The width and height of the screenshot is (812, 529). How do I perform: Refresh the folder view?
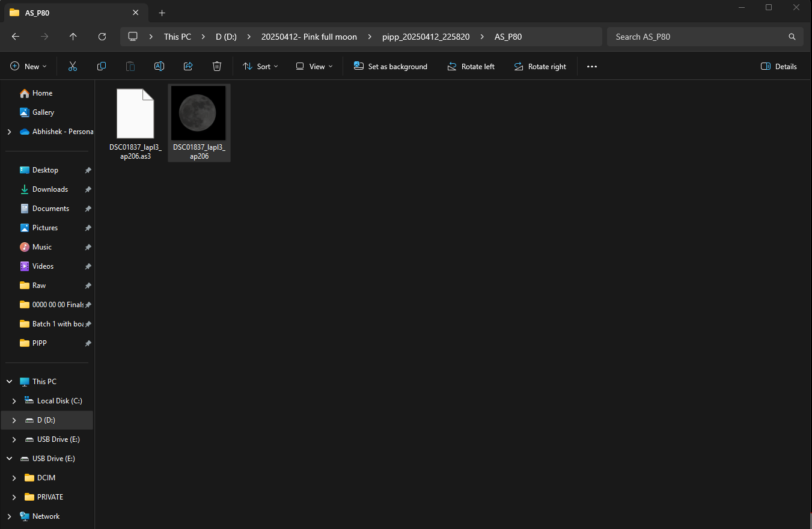coord(102,37)
